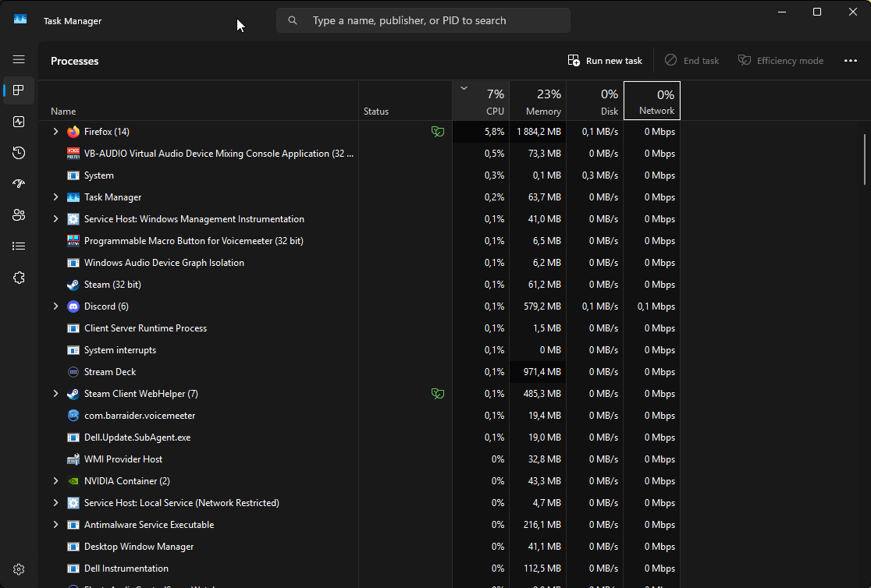
Task: Open Startup apps from the sidebar
Action: [x=19, y=184]
